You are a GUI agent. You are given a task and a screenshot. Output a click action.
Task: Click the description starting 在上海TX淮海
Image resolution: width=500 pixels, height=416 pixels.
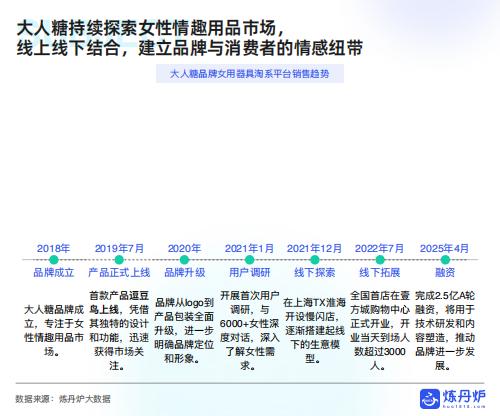coord(314,330)
